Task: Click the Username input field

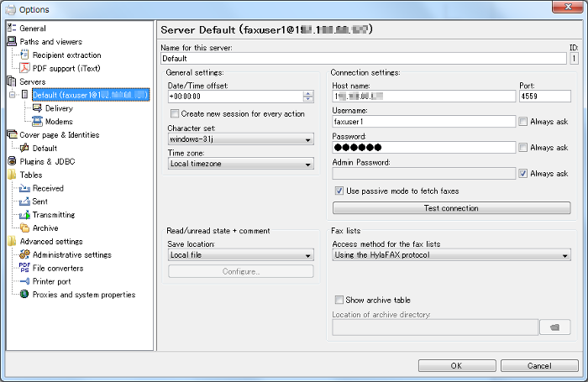Action: pos(423,122)
